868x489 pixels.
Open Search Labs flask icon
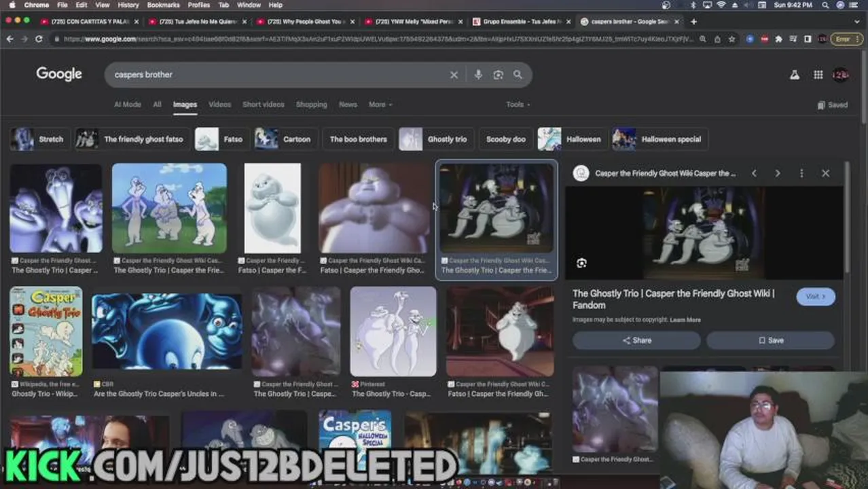[794, 75]
